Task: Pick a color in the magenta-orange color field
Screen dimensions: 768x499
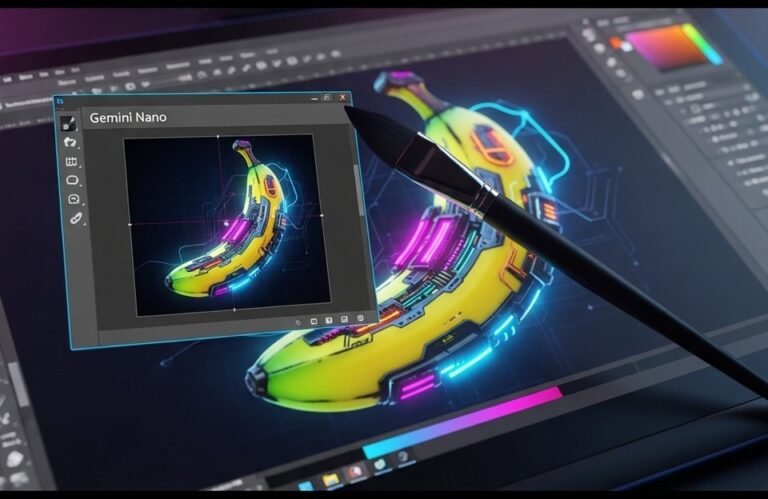Action: tap(665, 46)
